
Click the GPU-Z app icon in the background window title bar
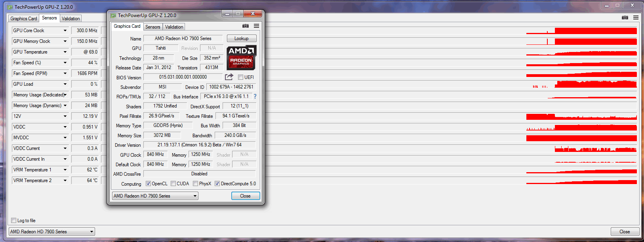(x=10, y=7)
